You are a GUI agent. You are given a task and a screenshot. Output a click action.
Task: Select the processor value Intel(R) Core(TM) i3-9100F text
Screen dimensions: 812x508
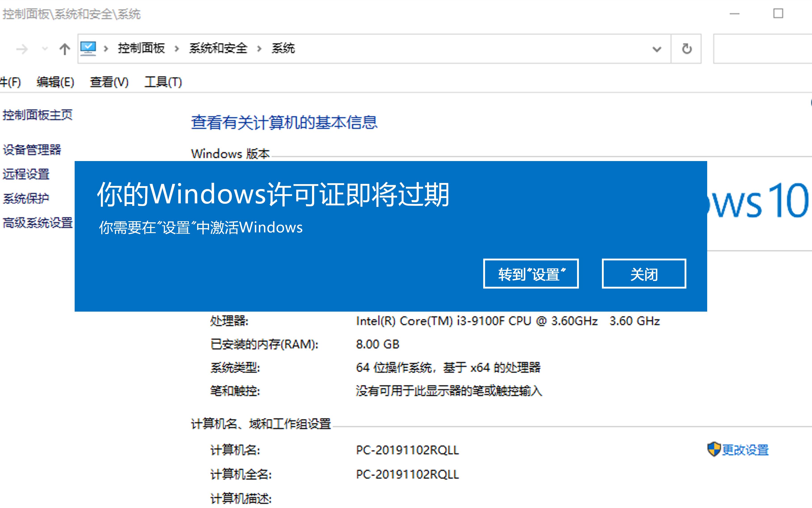tap(508, 321)
